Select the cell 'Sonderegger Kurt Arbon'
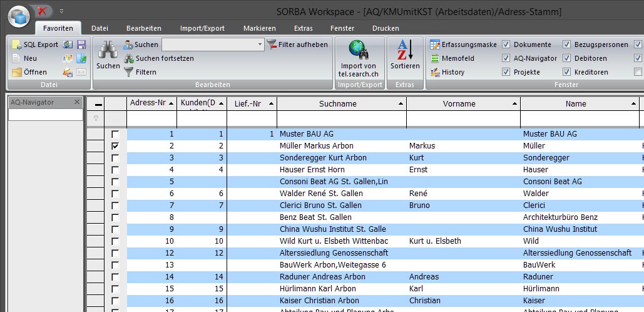The image size is (644, 312). [342, 158]
